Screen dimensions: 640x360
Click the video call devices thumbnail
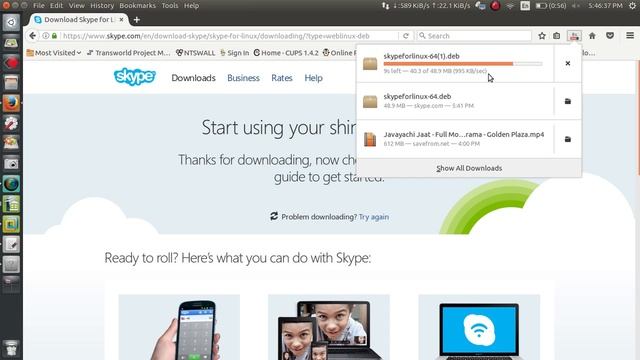coord(329,327)
